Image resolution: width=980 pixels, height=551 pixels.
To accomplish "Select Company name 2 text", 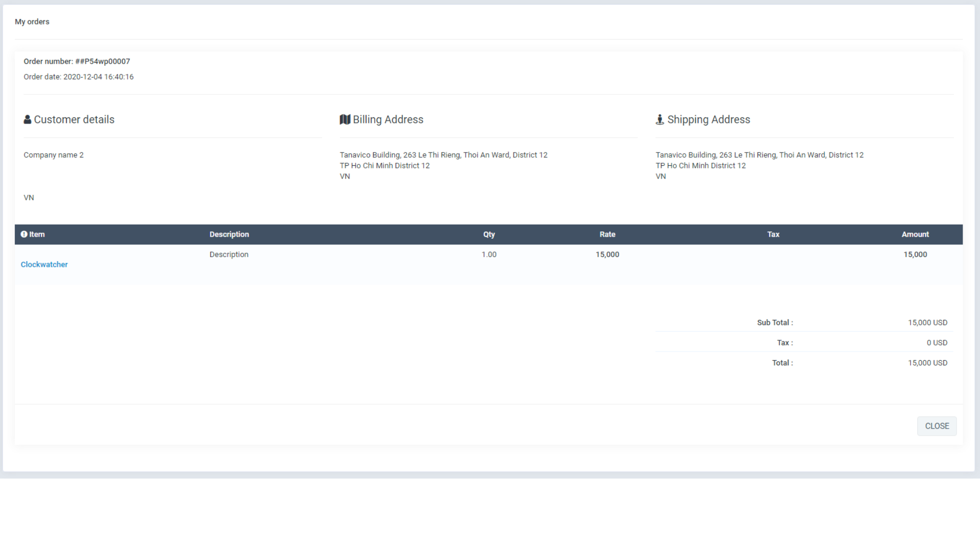I will 53,155.
